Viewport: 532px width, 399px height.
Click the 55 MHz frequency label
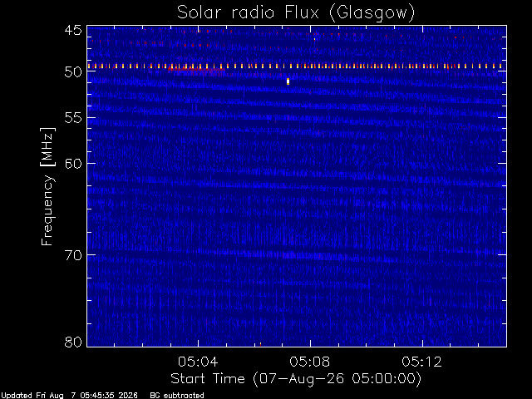coord(73,118)
